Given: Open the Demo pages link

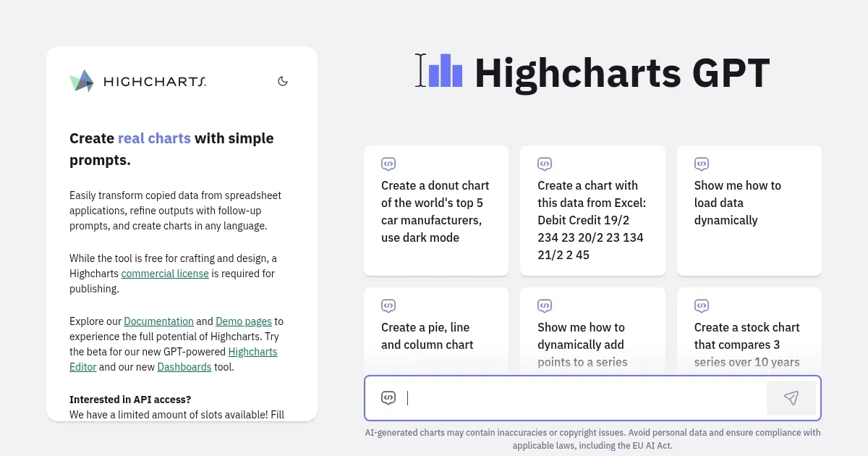Looking at the screenshot, I should point(243,321).
